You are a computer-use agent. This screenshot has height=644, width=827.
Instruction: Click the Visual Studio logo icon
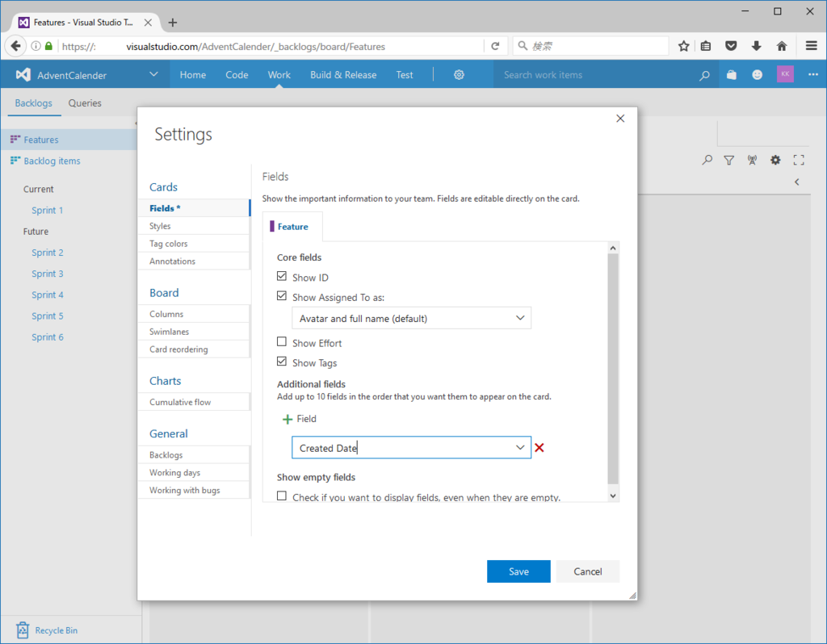point(23,75)
